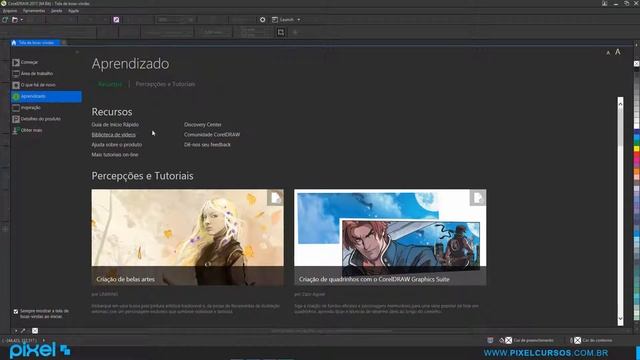Select the Tela de boas-vindas document tab

pos(36,42)
